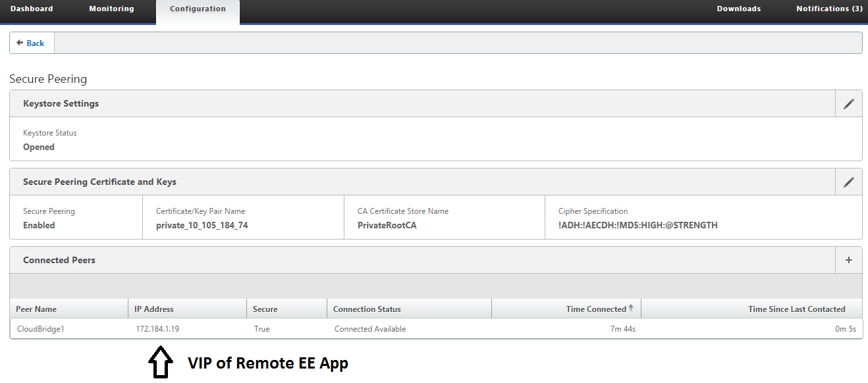The image size is (868, 383).
Task: Sort peers by Peer Name column
Action: coord(68,309)
